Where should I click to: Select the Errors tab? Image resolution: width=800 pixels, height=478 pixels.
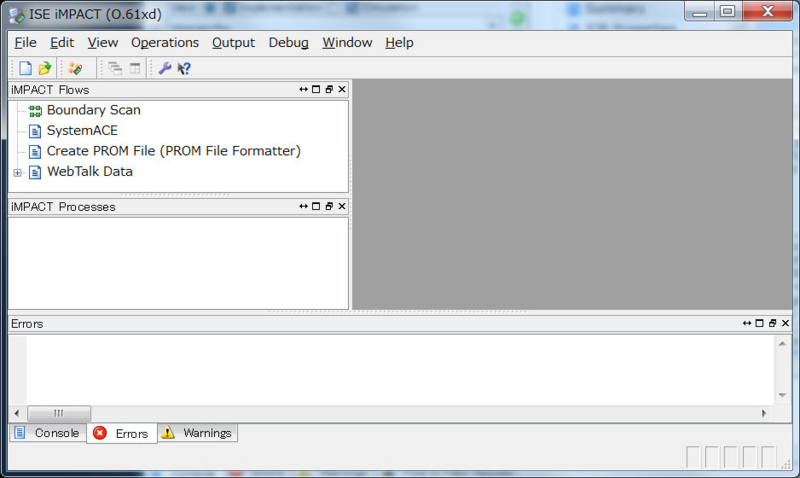coord(121,434)
